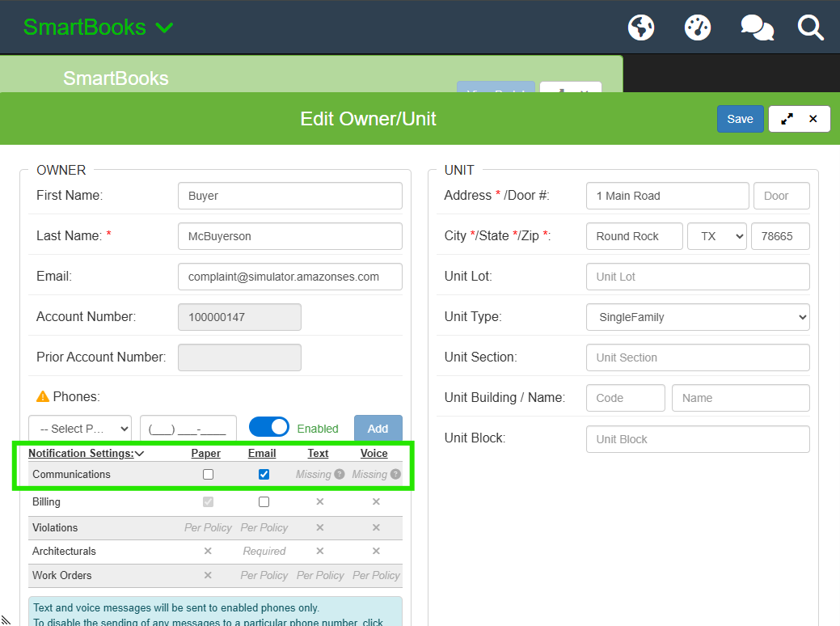The image size is (840, 626).
Task: Click the globe icon in top bar
Action: (641, 27)
